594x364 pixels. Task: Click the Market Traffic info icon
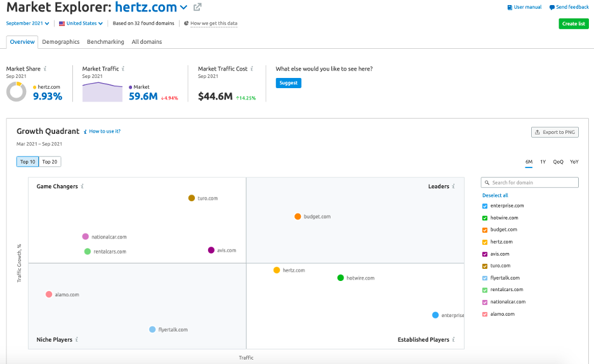point(123,68)
